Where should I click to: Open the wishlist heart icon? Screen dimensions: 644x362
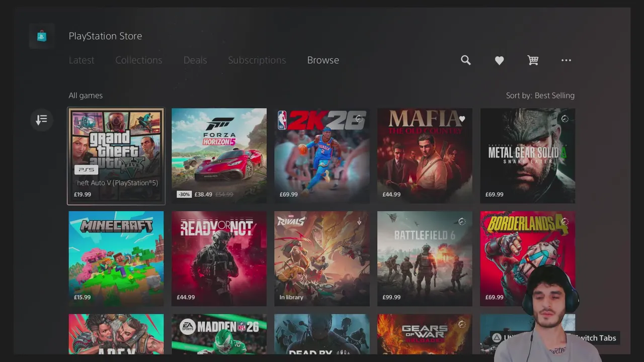[x=499, y=60]
